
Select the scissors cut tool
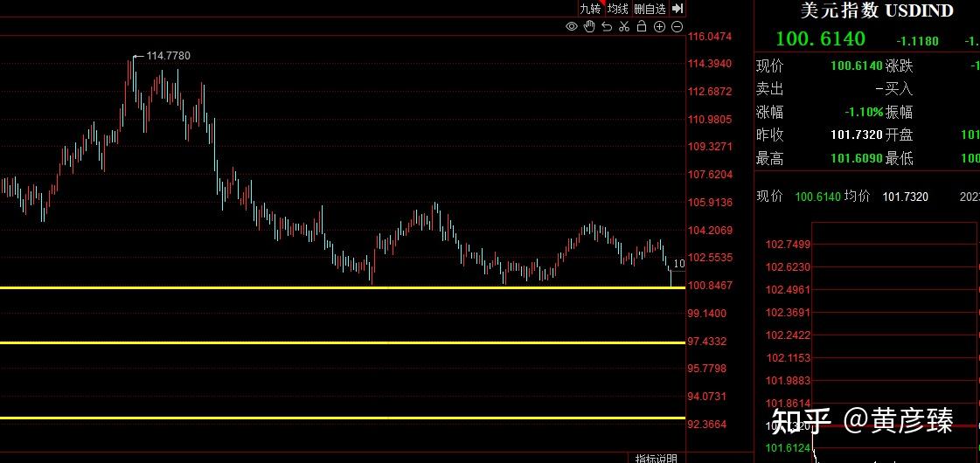pyautogui.click(x=623, y=26)
